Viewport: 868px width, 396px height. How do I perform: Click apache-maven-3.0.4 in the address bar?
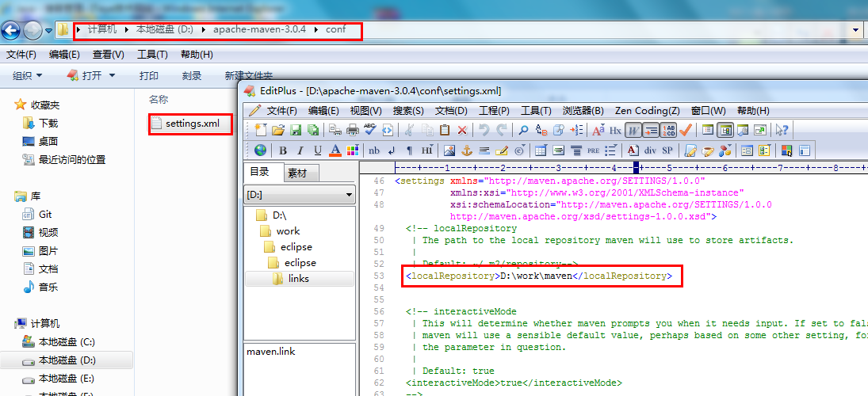[x=259, y=29]
